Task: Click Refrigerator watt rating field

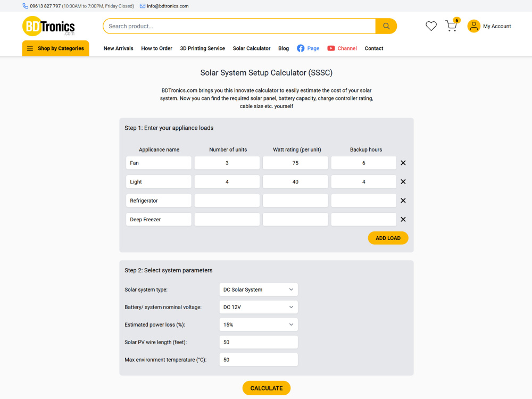Action: point(295,201)
